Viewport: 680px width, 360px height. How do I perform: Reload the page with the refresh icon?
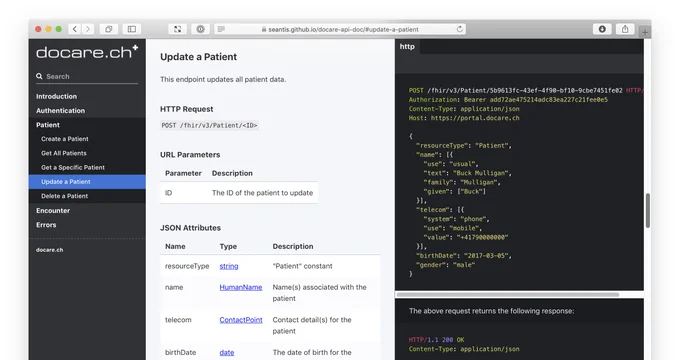[459, 29]
